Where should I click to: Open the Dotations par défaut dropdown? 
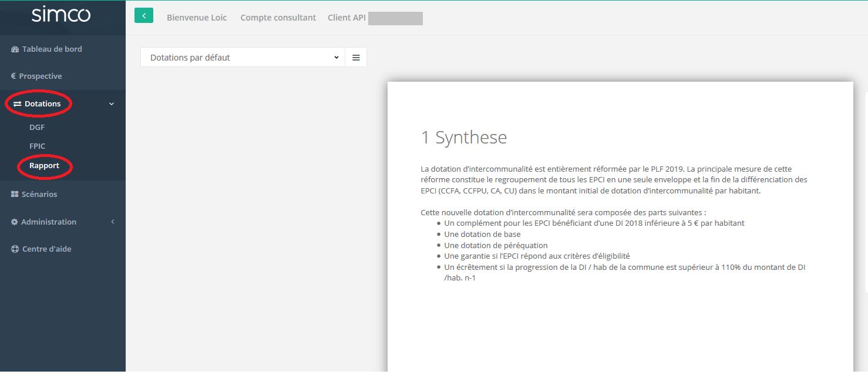pos(243,58)
